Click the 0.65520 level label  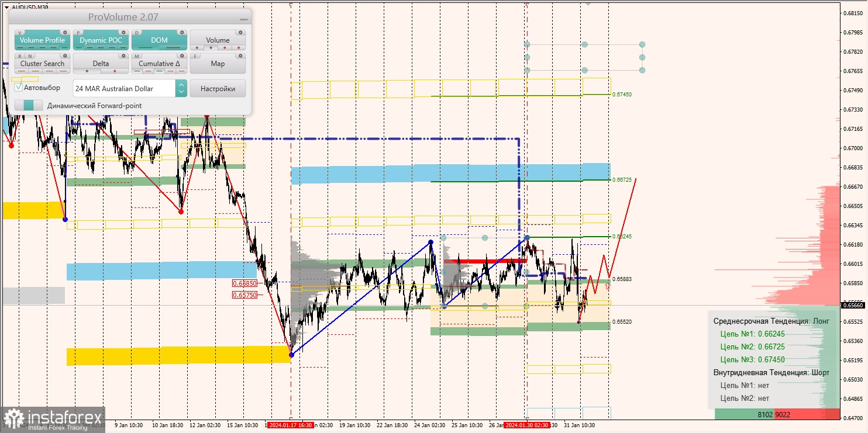[622, 322]
